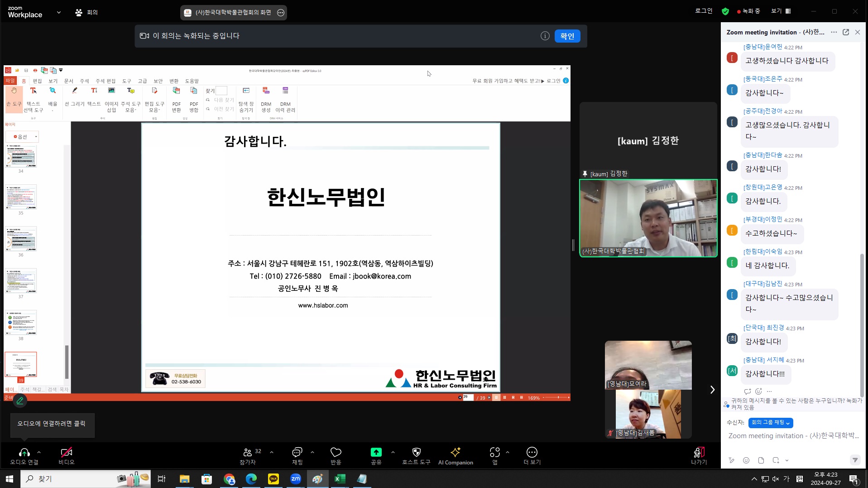This screenshot has height=488, width=868.
Task: Click the print icon in quick access toolbar
Action: pos(35,70)
